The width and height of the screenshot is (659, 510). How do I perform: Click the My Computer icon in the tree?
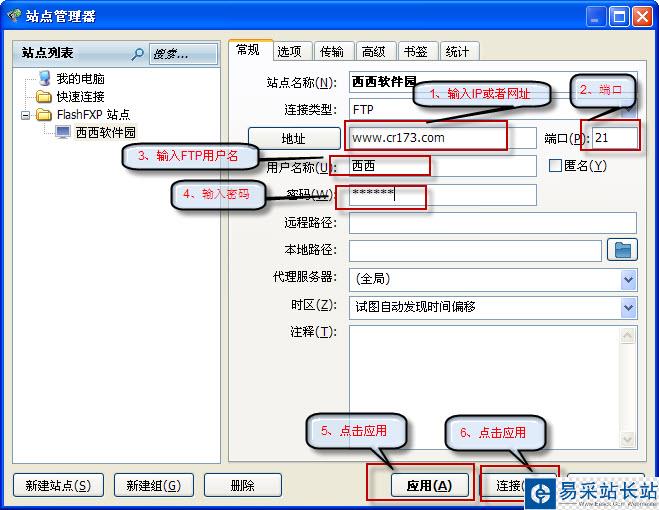tap(45, 78)
